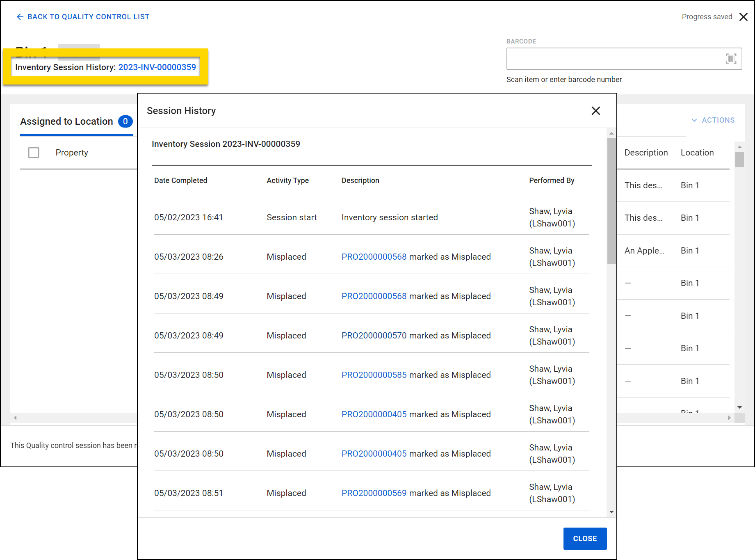Switch to the Assigned to Location tab

(x=67, y=121)
